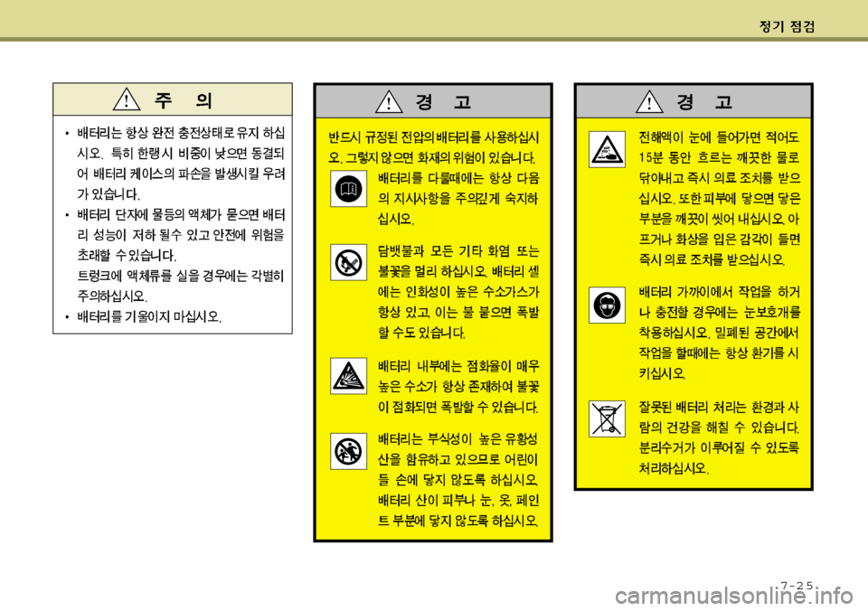Click the crossed-out wheeled bin icon

coord(607,419)
